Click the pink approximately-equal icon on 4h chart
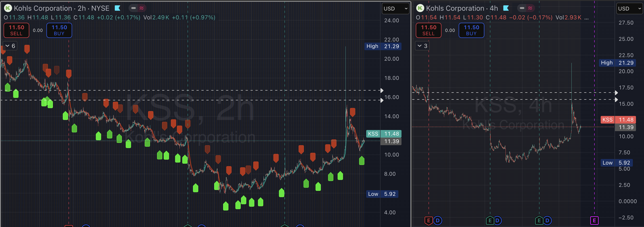The height and width of the screenshot is (227, 644). 530,8
